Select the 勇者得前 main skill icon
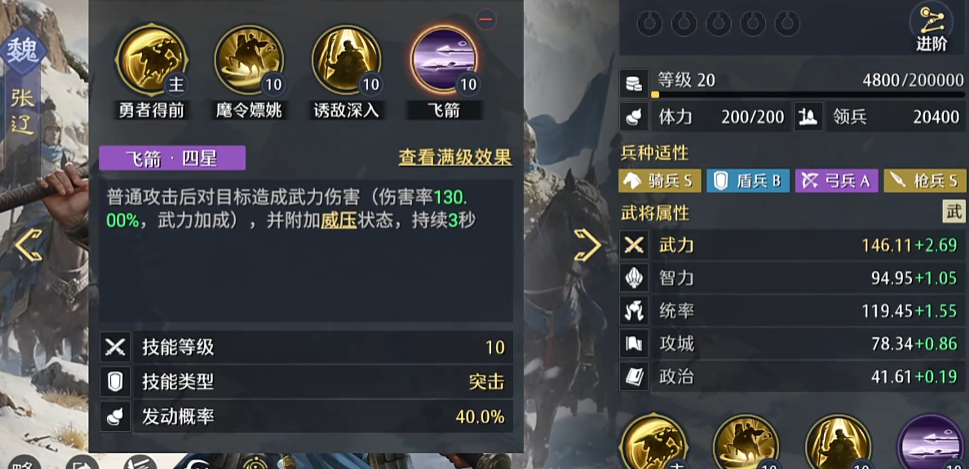This screenshot has height=469, width=969. 151,59
